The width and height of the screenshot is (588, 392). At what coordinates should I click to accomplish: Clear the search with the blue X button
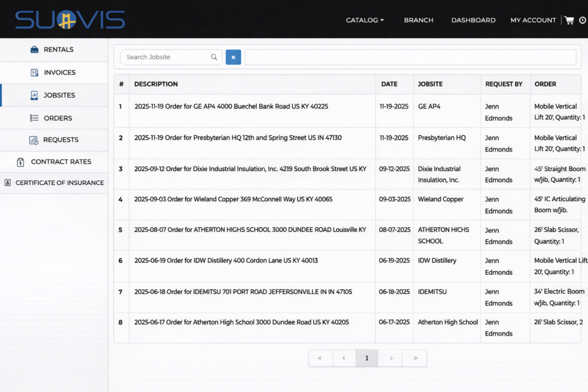[233, 57]
